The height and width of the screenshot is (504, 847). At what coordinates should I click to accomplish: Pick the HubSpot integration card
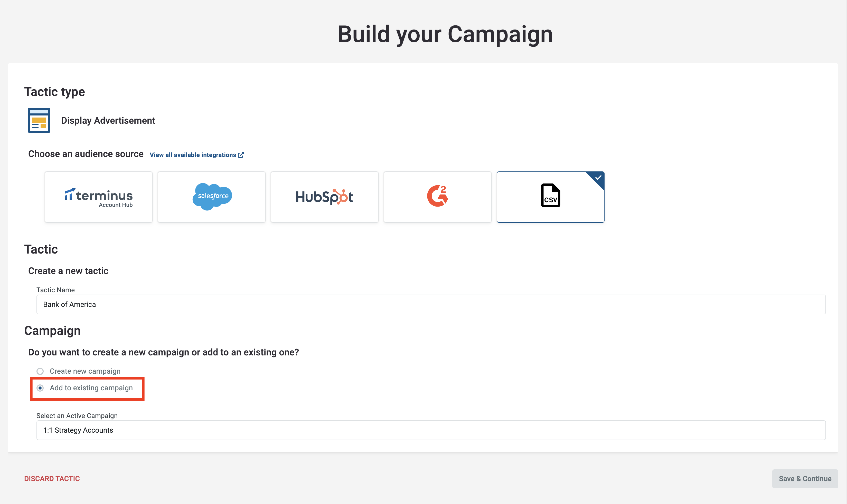[x=325, y=197]
